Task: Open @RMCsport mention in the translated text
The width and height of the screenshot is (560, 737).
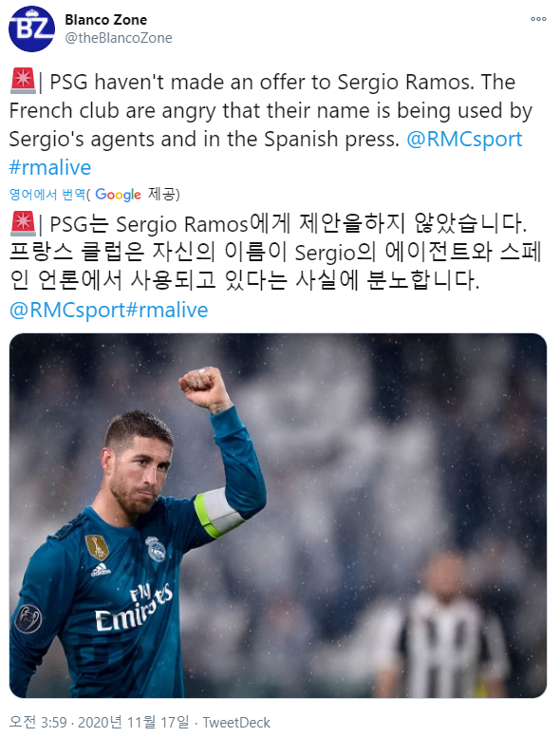Action: tap(67, 311)
